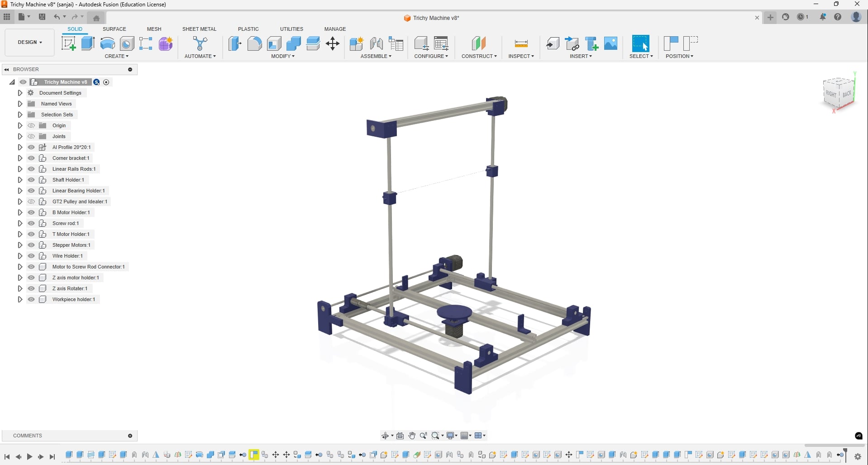This screenshot has height=465, width=868.
Task: Switch to the SHEET METAL tab
Action: 199,29
